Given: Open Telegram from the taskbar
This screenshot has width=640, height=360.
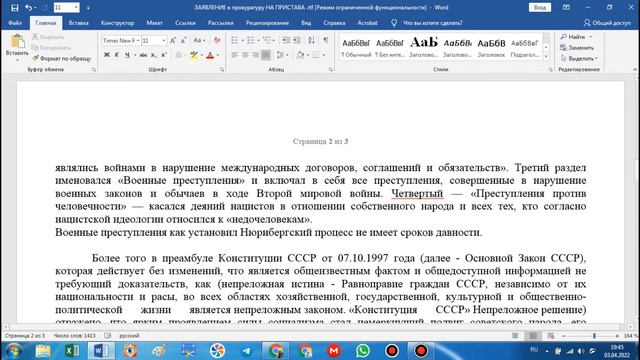Looking at the screenshot, I should [x=247, y=351].
